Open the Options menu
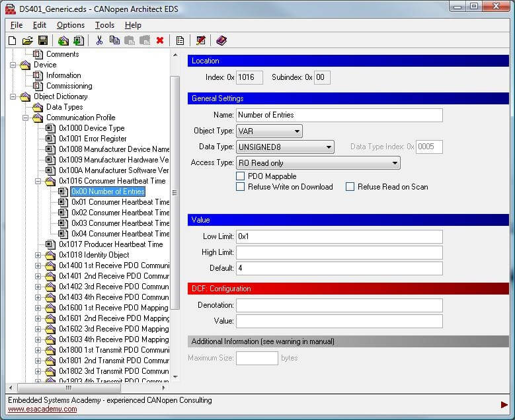The height and width of the screenshot is (420, 515). pos(71,25)
